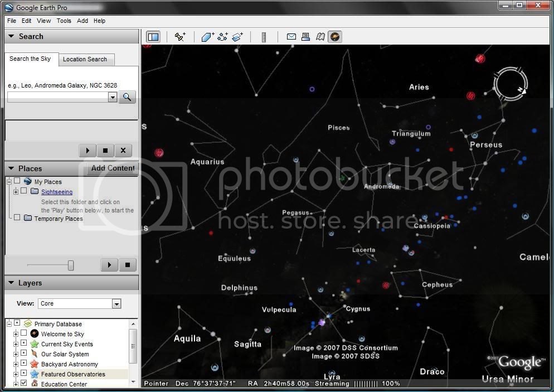The height and width of the screenshot is (392, 554).
Task: Toggle the sidebar with the toolbar panel icon
Action: (x=153, y=37)
